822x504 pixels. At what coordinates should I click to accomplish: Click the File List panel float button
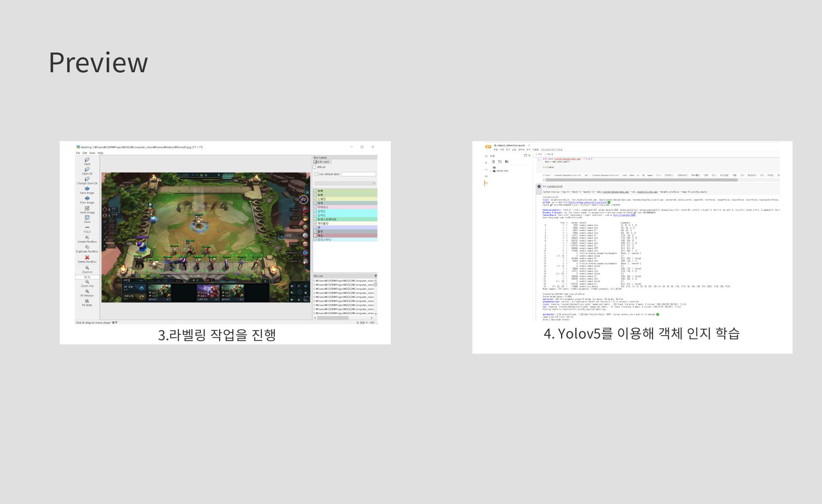pyautogui.click(x=375, y=276)
